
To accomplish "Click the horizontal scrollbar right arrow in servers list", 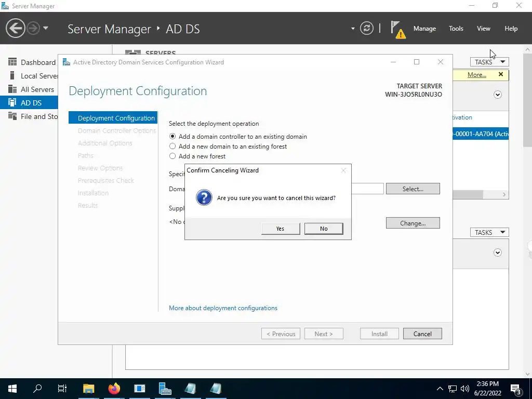I will pyautogui.click(x=504, y=194).
